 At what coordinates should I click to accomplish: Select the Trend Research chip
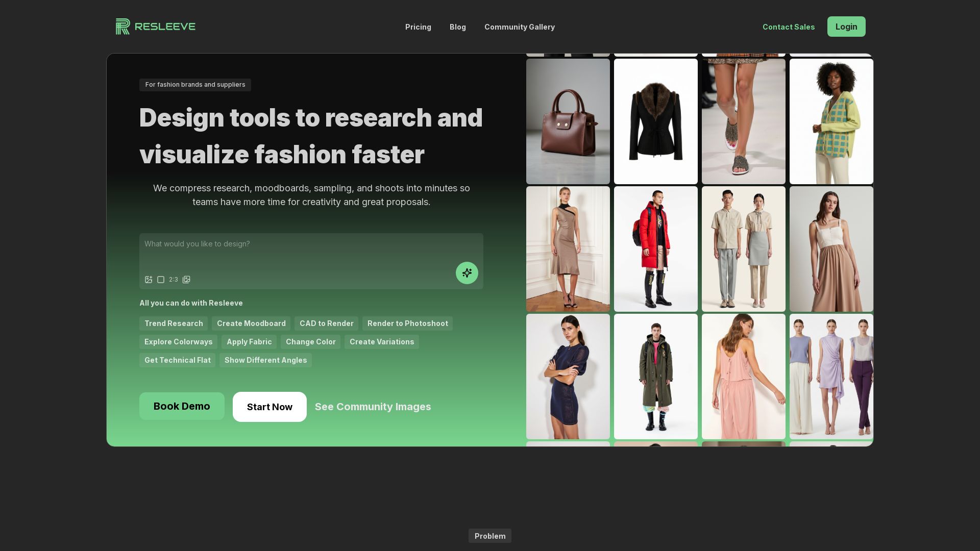click(174, 323)
